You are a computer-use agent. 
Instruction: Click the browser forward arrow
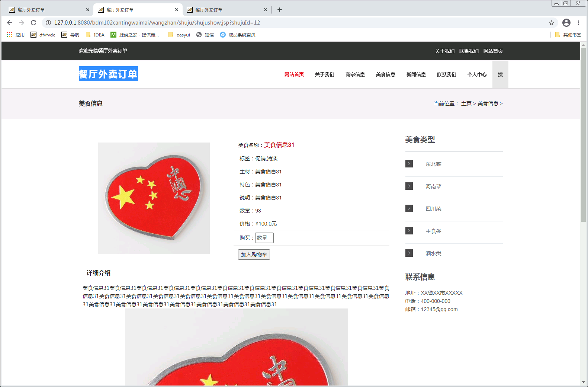tap(22, 23)
